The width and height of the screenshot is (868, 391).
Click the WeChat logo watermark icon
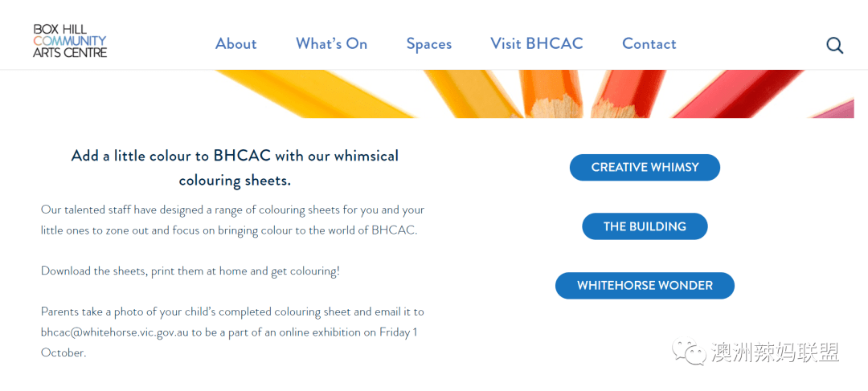[688, 352]
